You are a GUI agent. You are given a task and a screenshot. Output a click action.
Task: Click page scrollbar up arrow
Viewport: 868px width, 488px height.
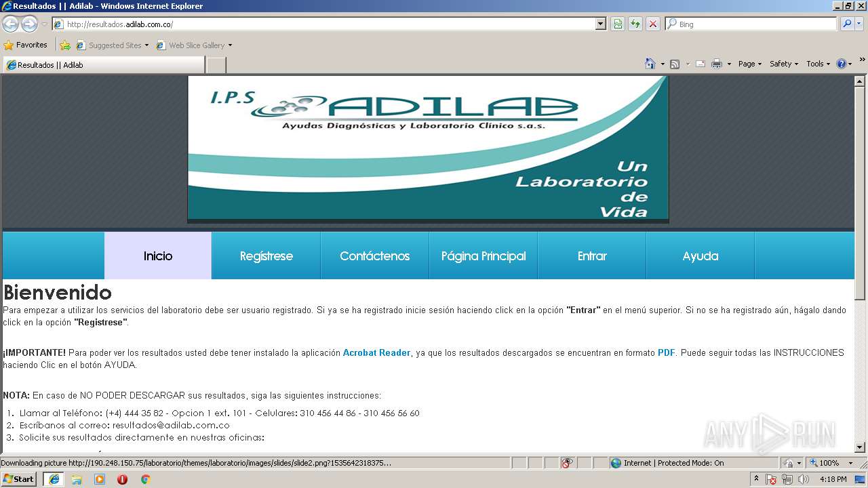(x=860, y=81)
